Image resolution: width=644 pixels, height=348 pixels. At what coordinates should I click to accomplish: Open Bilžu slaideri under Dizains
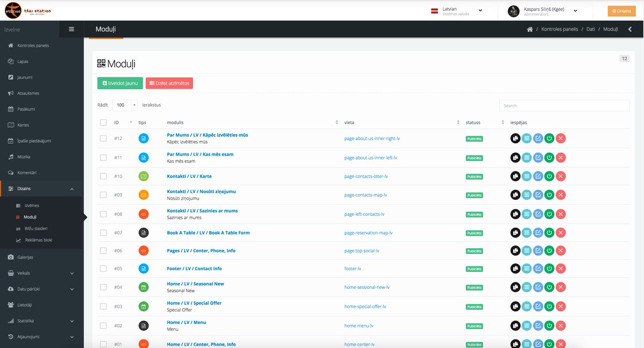click(x=35, y=228)
